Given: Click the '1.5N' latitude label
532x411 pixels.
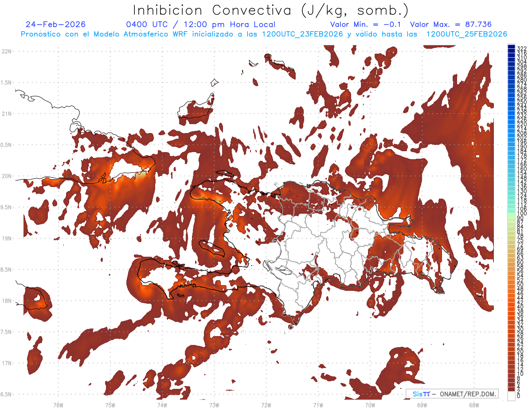Looking at the screenshot, I should (x=7, y=82).
